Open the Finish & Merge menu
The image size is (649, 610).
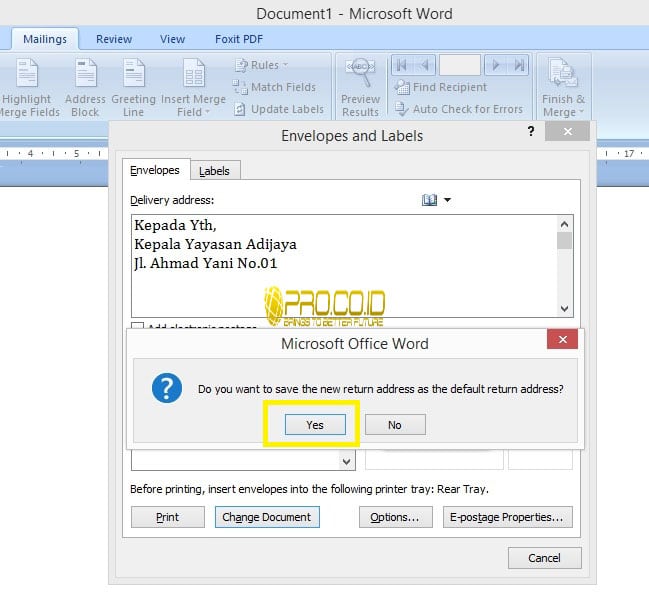point(563,88)
